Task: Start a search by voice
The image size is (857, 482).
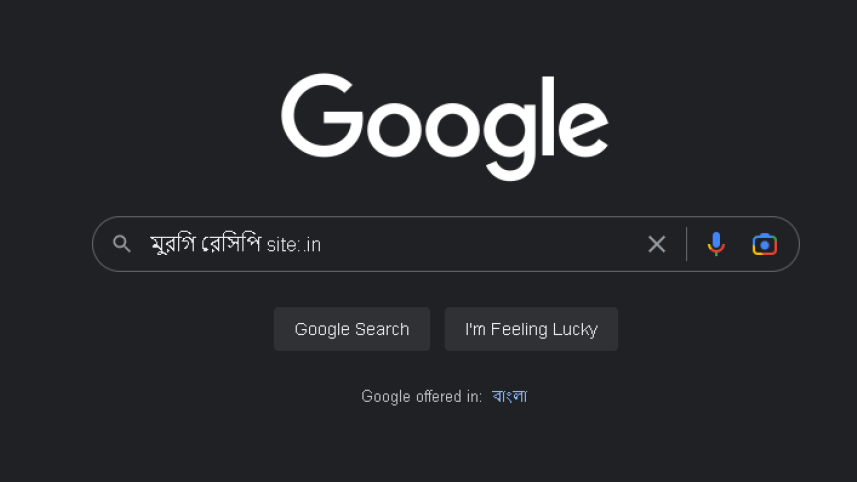Action: tap(716, 244)
